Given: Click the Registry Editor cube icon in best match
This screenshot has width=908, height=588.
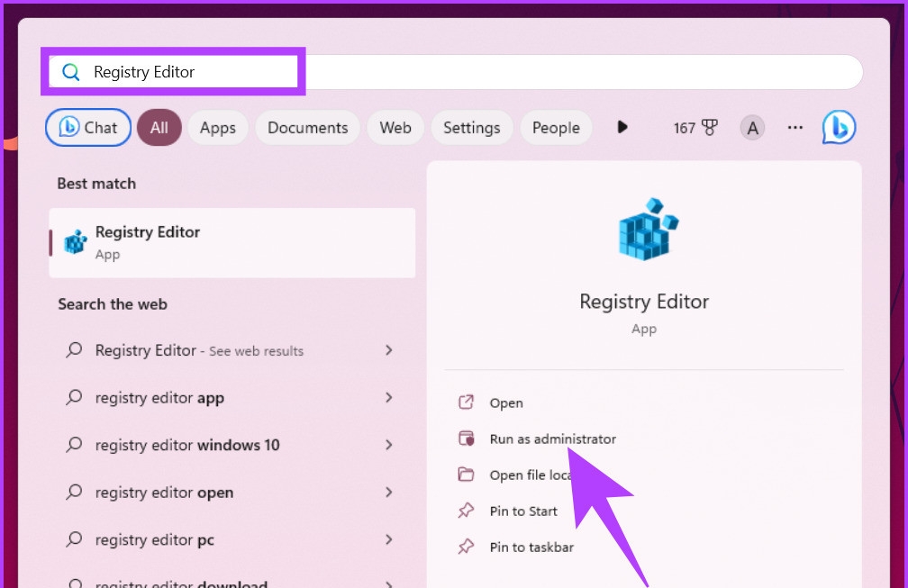Looking at the screenshot, I should coord(76,242).
